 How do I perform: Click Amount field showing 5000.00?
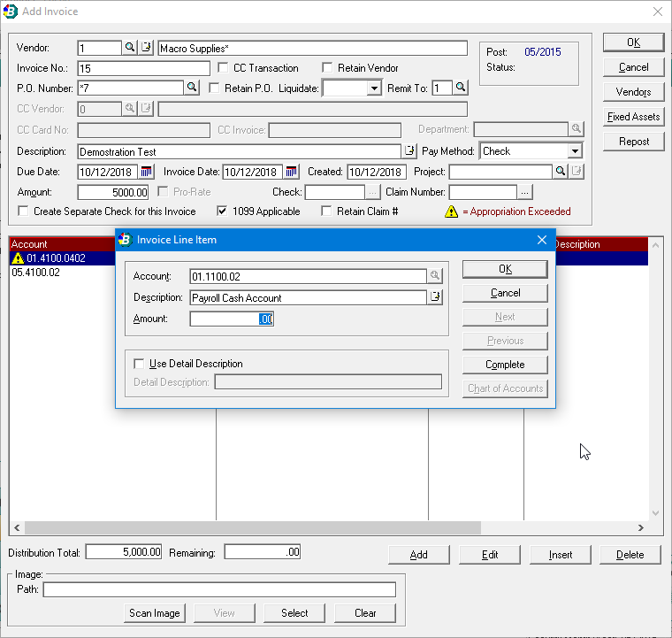112,192
